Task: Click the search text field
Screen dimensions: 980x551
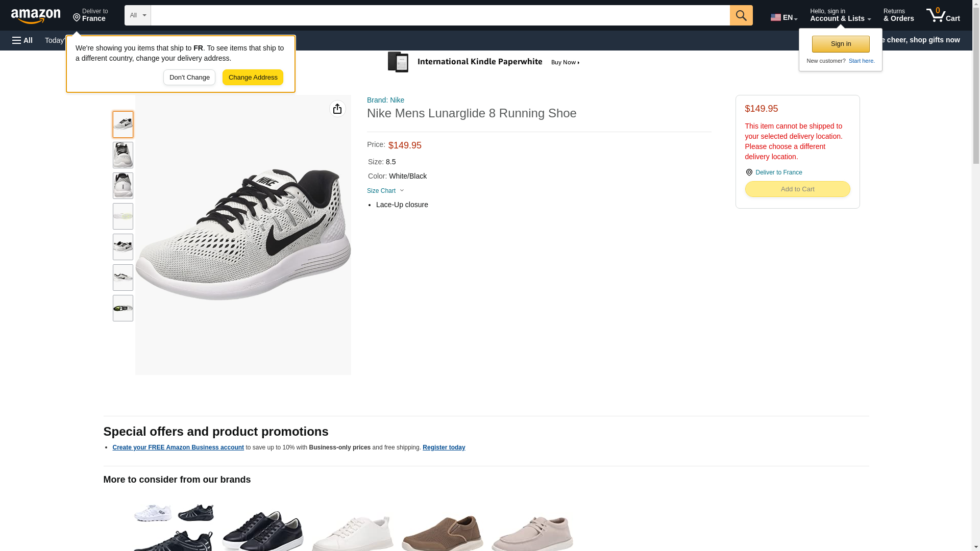Action: (x=440, y=15)
